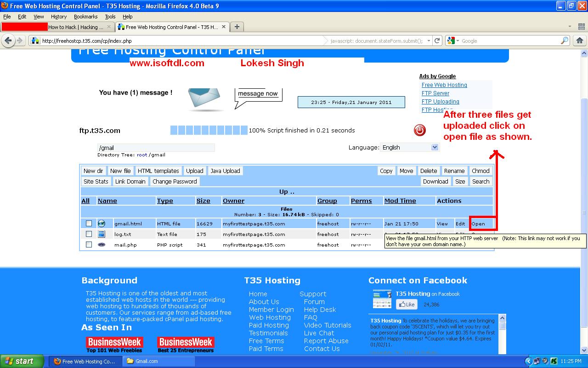
Task: Click the Link Domain button
Action: point(130,181)
